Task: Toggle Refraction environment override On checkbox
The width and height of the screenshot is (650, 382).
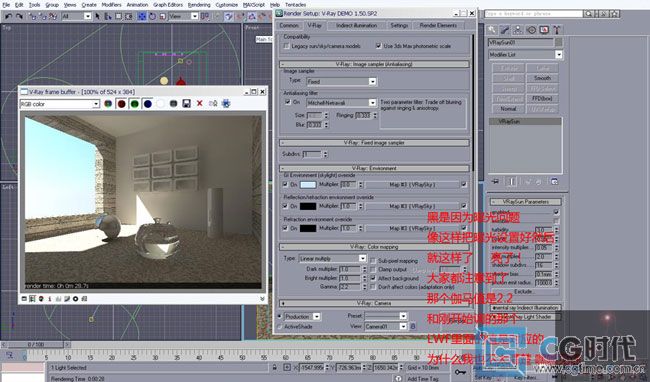Action: 285,228
